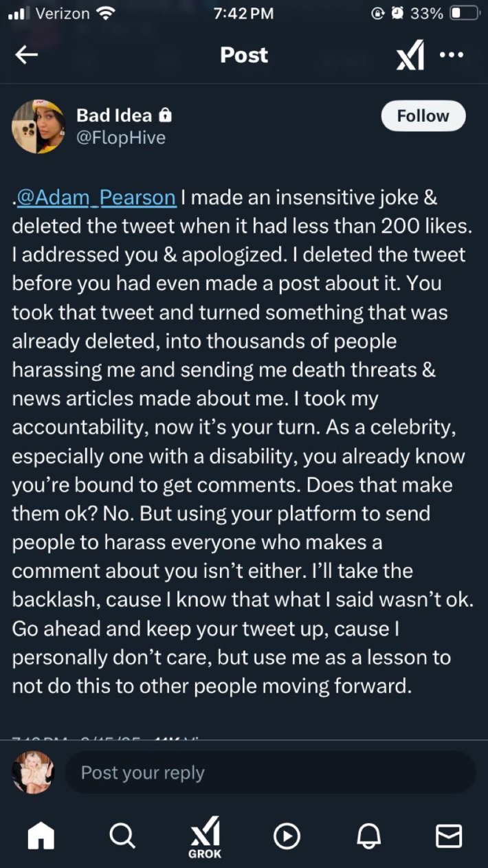Select the Post tab title

point(243,55)
